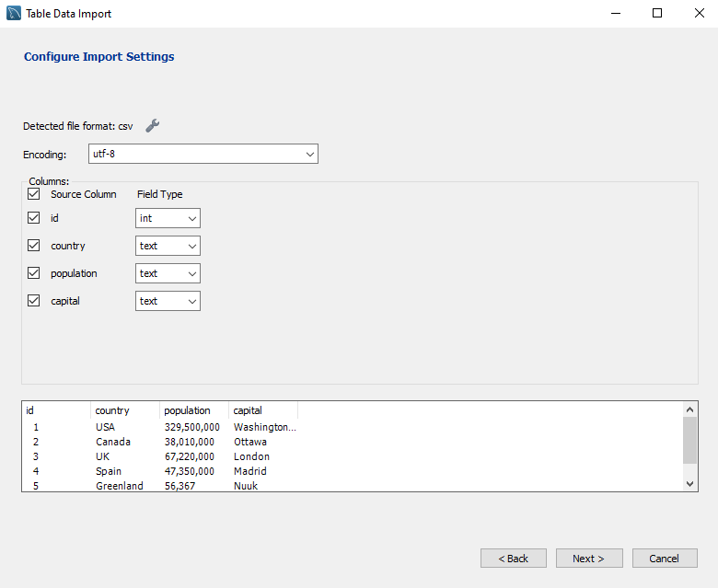Minimize the Table Data Import window
This screenshot has height=588, width=718.
point(616,13)
